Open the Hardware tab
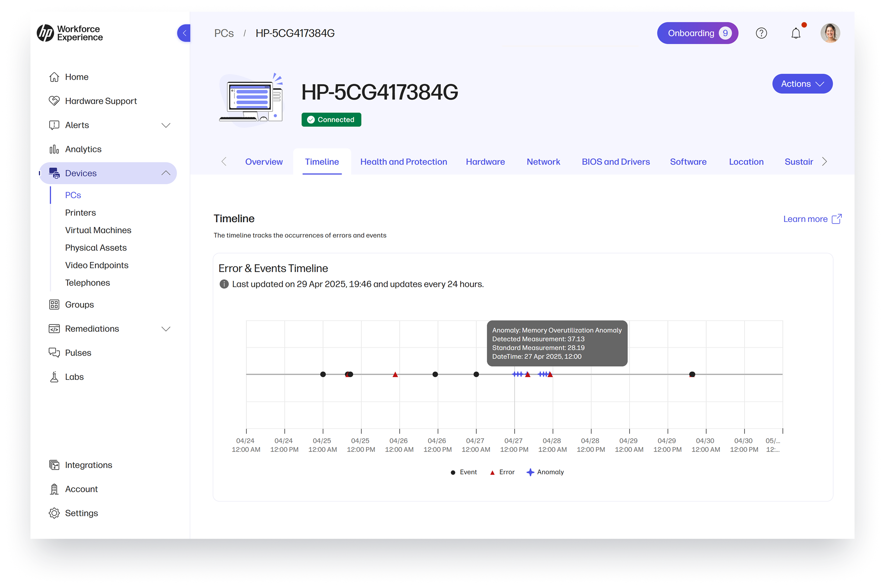 pyautogui.click(x=485, y=162)
